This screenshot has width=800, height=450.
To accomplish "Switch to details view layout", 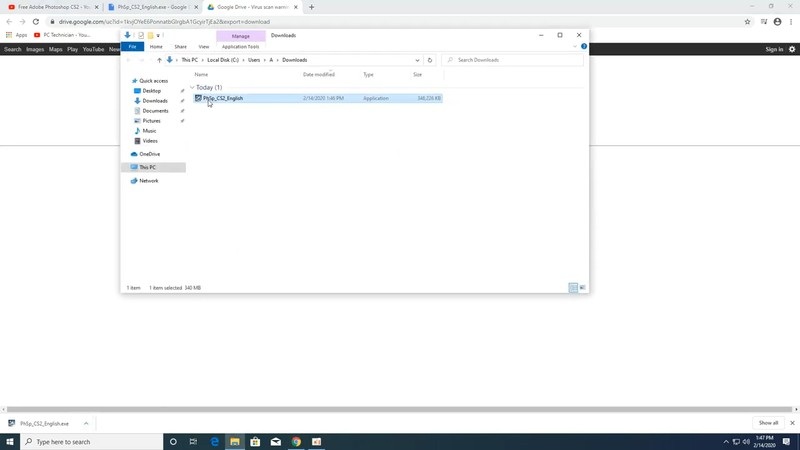I will pyautogui.click(x=573, y=288).
